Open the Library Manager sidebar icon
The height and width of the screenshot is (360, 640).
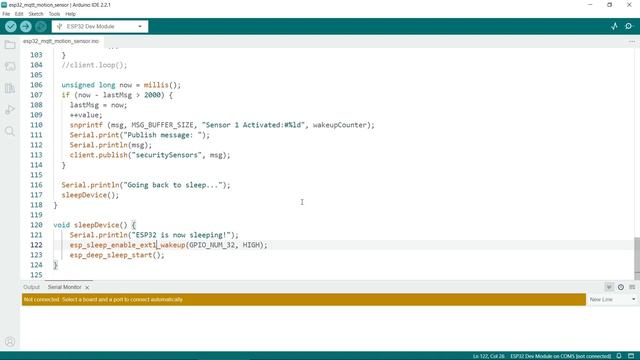10,88
